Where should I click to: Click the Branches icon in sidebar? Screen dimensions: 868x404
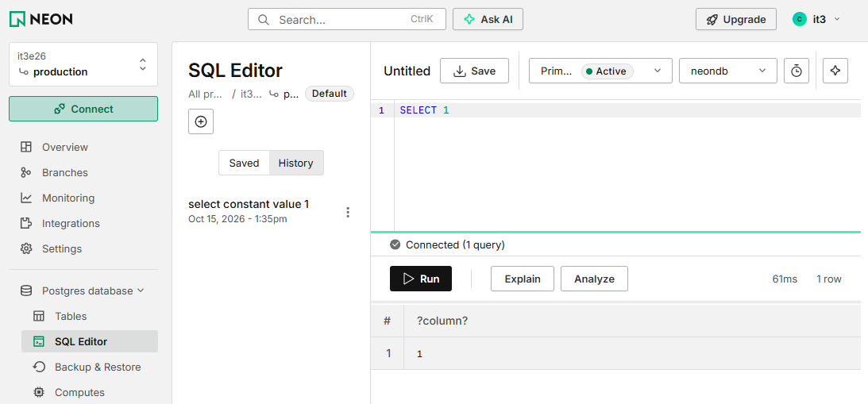click(26, 173)
